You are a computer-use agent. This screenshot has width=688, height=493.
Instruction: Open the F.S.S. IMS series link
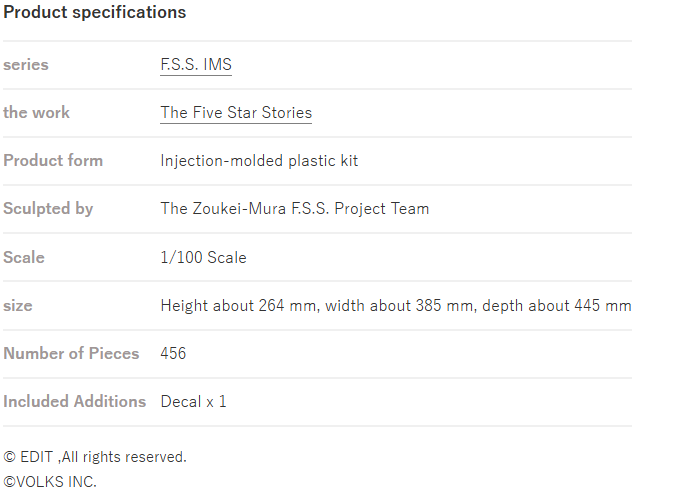coord(196,64)
